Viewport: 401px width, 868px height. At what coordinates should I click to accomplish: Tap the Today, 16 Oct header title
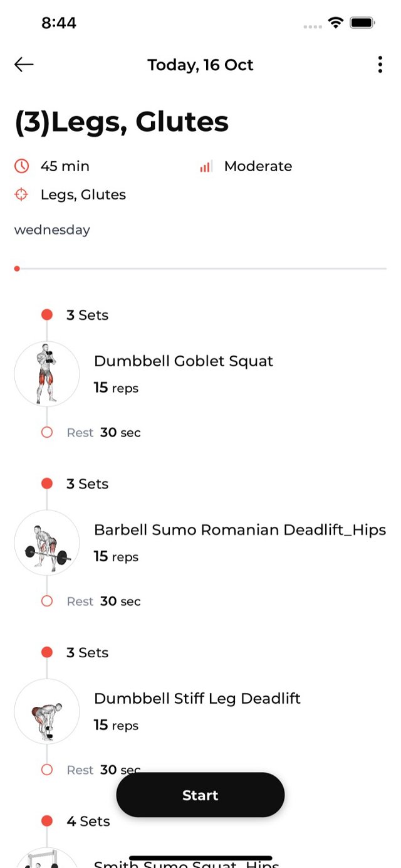click(200, 65)
